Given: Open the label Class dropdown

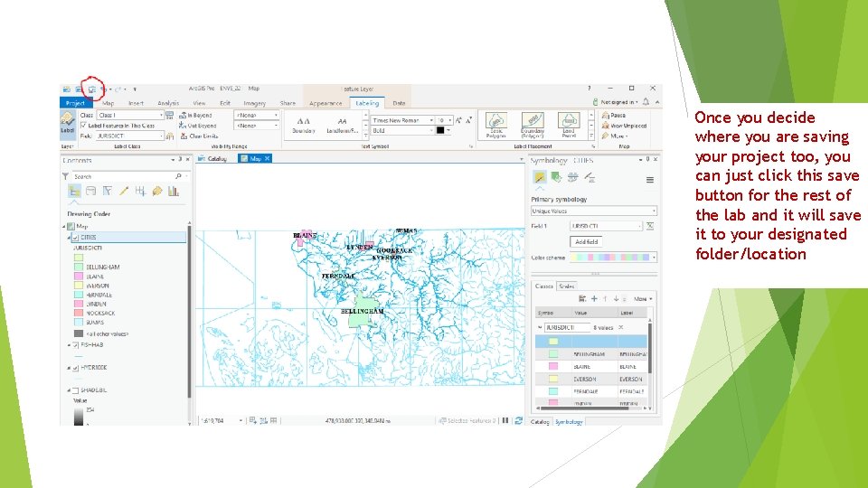Looking at the screenshot, I should pos(130,115).
